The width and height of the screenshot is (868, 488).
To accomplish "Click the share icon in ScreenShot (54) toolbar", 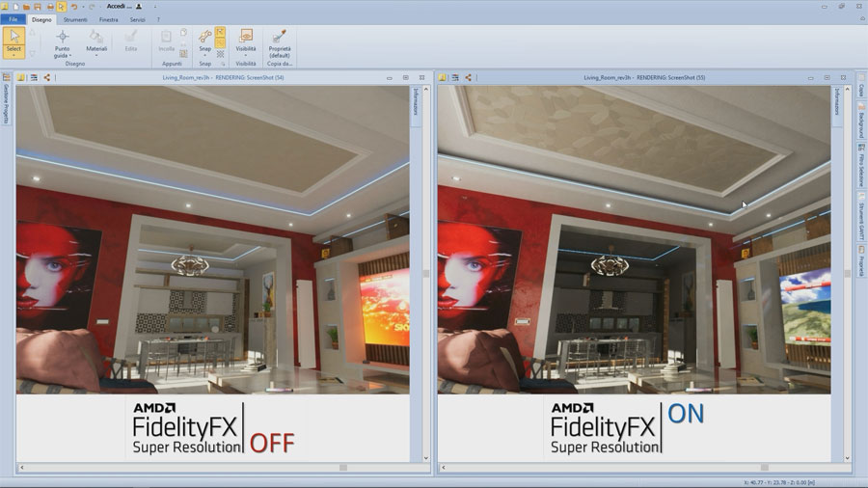I will (47, 77).
